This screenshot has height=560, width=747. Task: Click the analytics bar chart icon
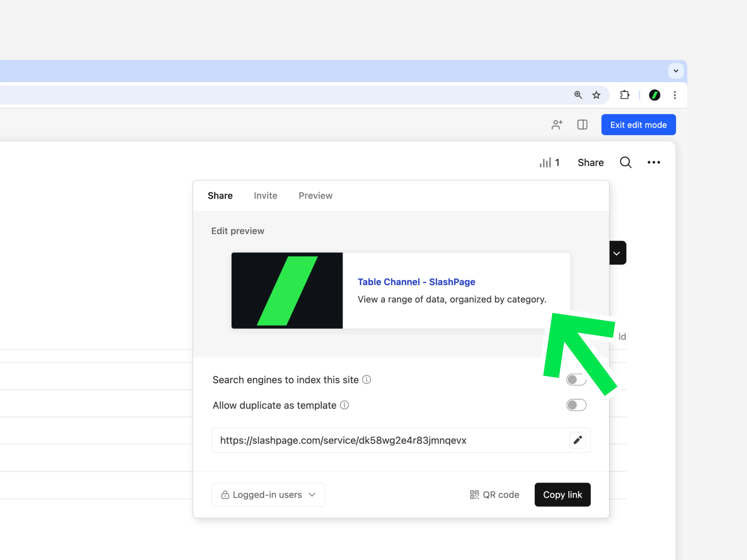click(545, 162)
